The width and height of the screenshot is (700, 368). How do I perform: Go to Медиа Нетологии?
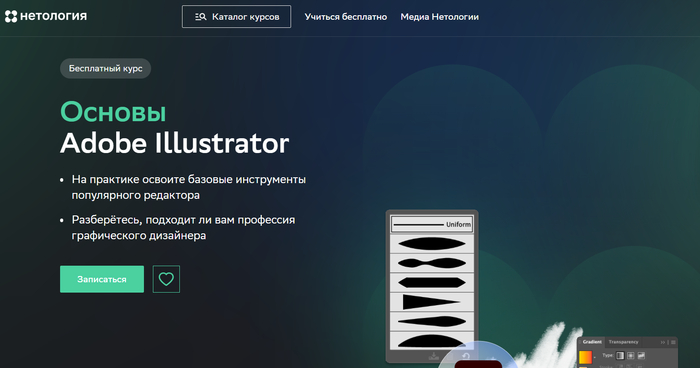(439, 17)
